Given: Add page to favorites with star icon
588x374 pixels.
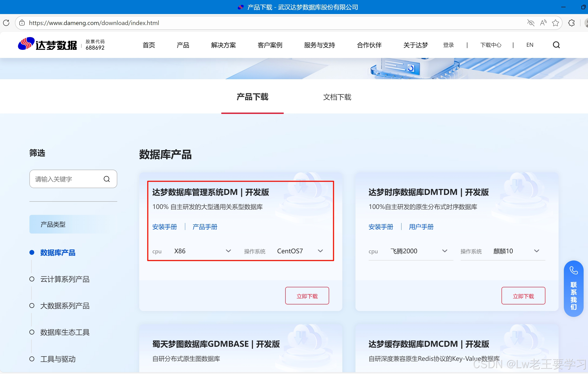Looking at the screenshot, I should [555, 23].
